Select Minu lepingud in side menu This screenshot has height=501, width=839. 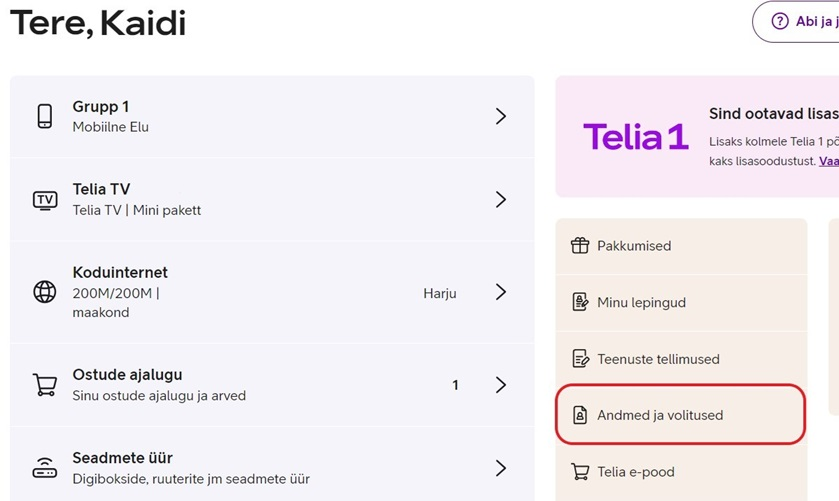click(681, 302)
